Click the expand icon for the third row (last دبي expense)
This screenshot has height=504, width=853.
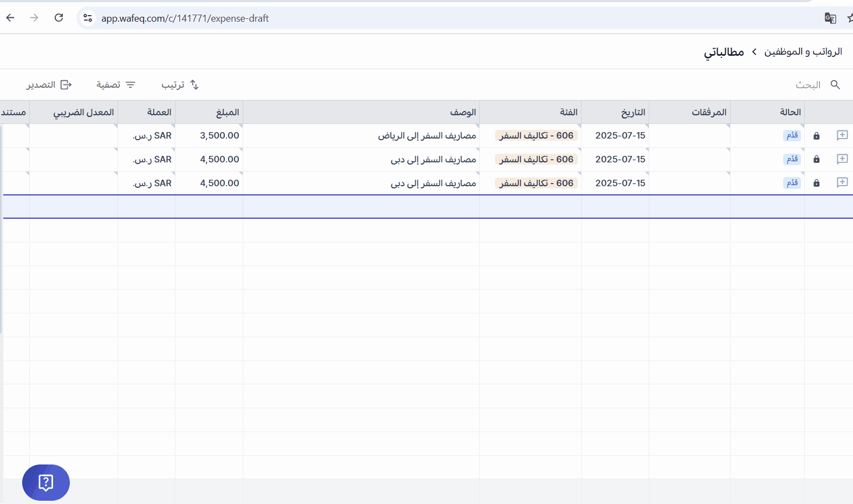click(842, 182)
